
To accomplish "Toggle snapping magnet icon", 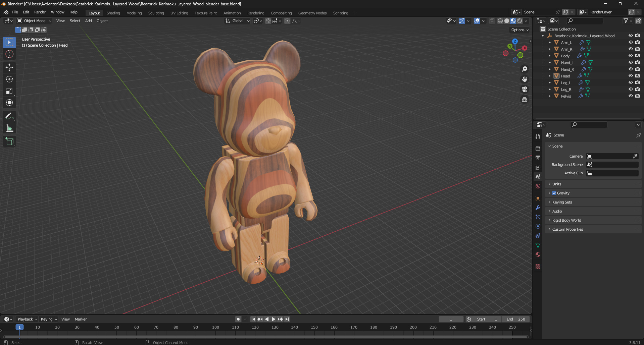I will 268,21.
